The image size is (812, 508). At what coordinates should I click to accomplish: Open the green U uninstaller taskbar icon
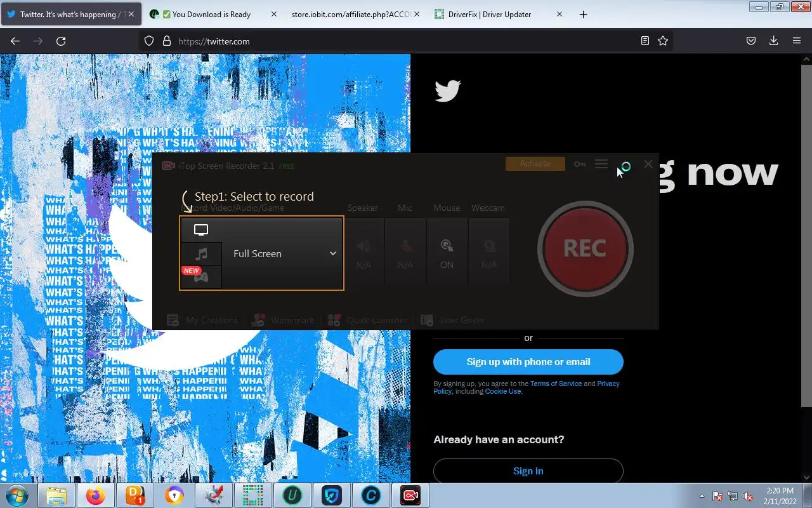tap(292, 495)
